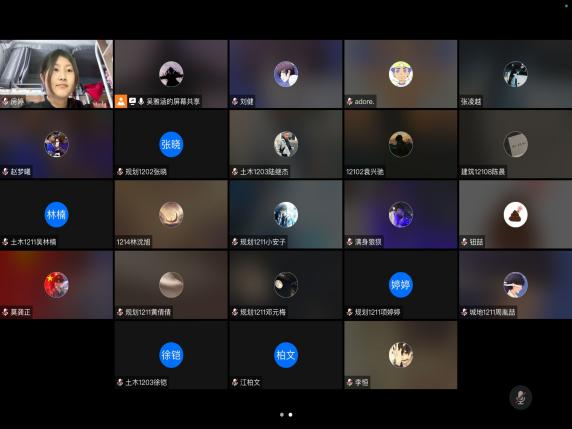Image resolution: width=572 pixels, height=429 pixels.
Task: Select the 张凌超 participant tile
Action: point(515,74)
